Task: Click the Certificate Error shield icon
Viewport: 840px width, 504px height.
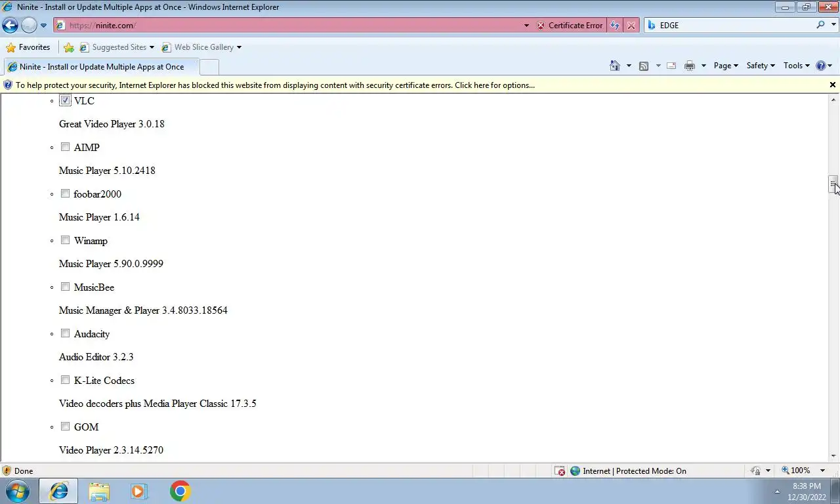Action: click(x=541, y=26)
